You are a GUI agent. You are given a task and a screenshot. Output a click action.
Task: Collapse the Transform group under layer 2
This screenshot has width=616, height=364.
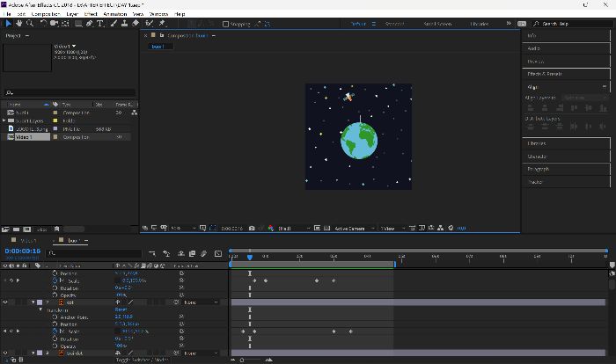point(40,309)
